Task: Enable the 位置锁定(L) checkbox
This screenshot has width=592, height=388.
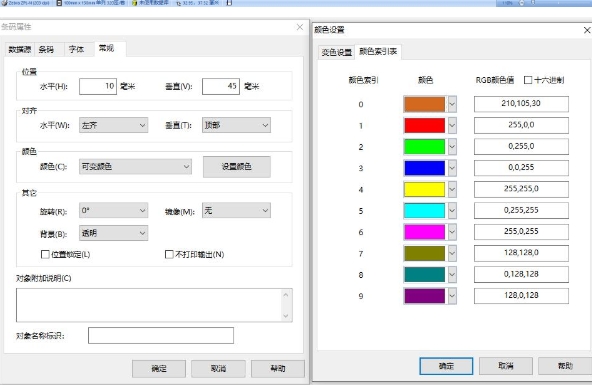Action: click(x=45, y=254)
